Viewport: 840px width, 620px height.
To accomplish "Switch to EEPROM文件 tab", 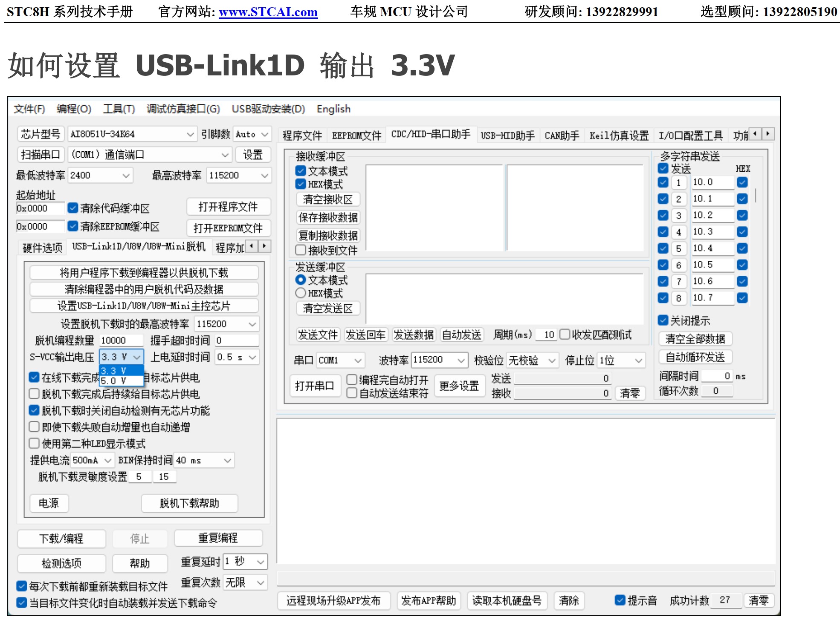I will [356, 136].
